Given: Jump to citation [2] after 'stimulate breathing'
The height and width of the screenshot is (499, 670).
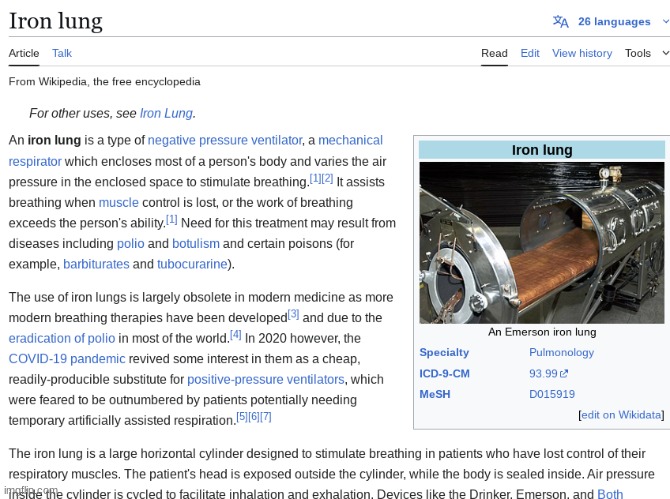Looking at the screenshot, I should pos(327,179).
